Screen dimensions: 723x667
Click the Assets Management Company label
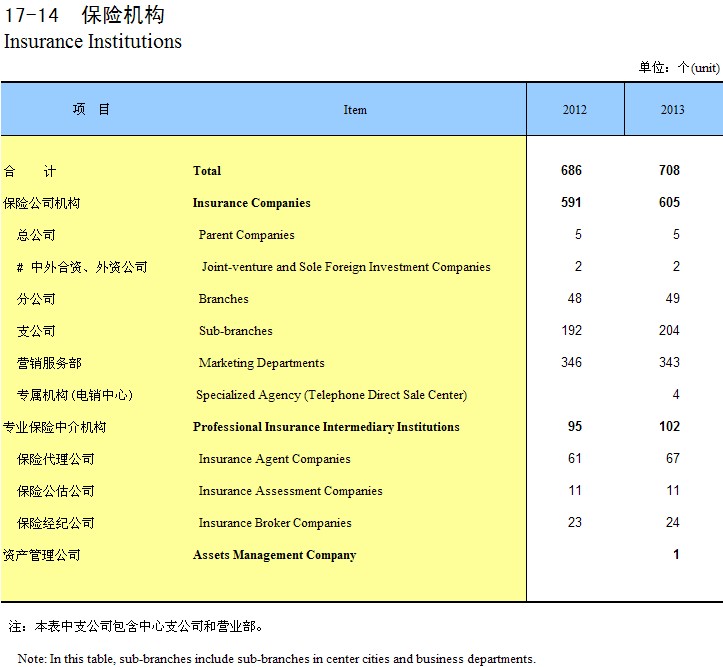tap(274, 555)
